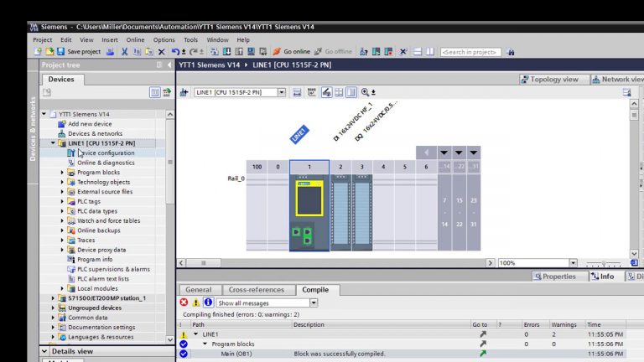
Task: Click the Undo arrow icon
Action: [176, 52]
